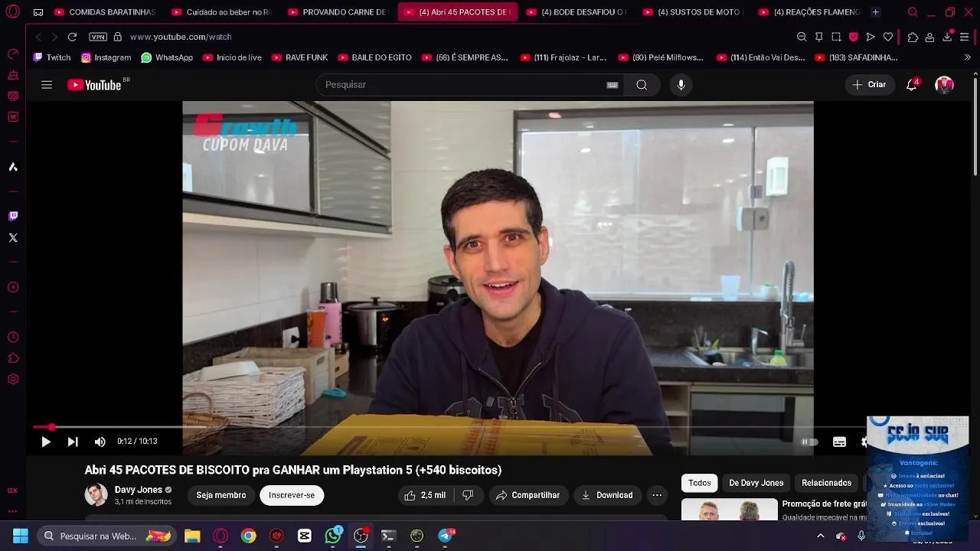
Task: Open the YouTube account avatar menu
Action: coord(944,85)
